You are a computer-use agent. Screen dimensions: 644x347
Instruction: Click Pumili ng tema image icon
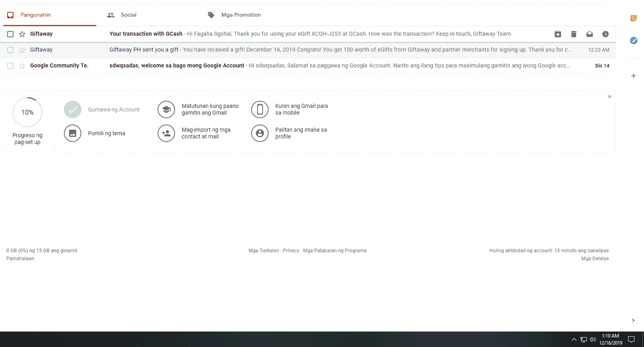(x=73, y=134)
